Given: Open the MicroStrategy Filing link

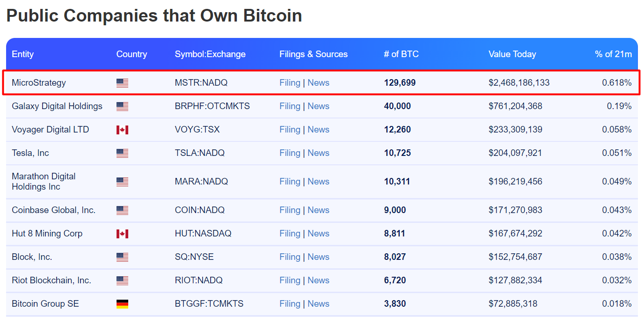Looking at the screenshot, I should tap(290, 83).
